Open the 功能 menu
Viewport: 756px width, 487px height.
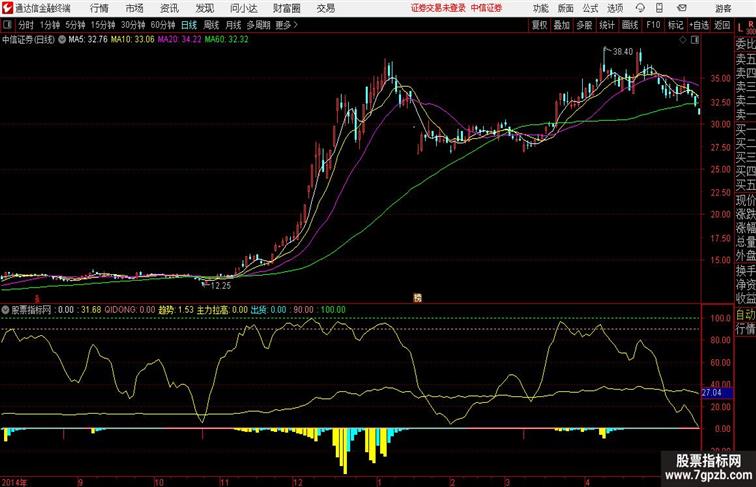coord(540,8)
